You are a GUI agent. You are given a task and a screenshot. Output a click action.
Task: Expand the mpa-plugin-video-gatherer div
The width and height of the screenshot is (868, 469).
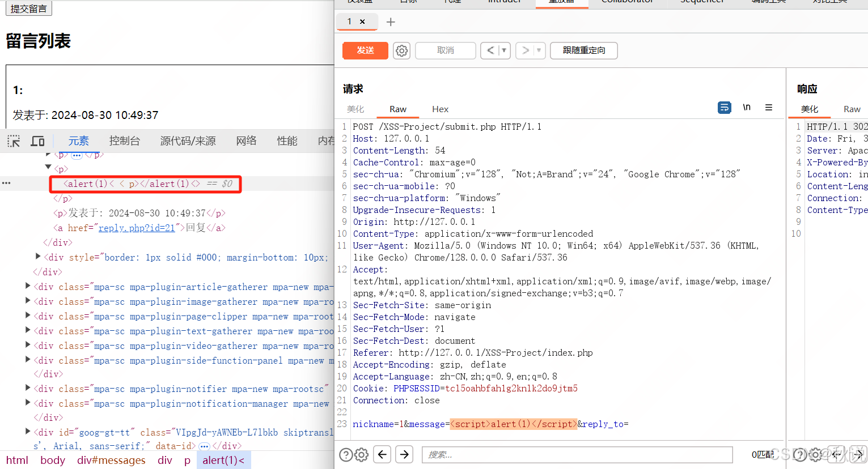[28, 345]
